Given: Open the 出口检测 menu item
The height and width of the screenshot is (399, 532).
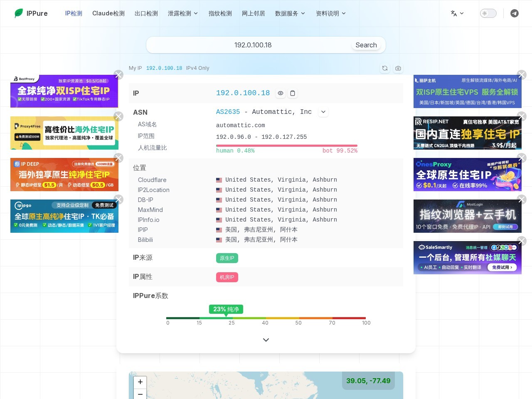Looking at the screenshot, I should [x=146, y=13].
